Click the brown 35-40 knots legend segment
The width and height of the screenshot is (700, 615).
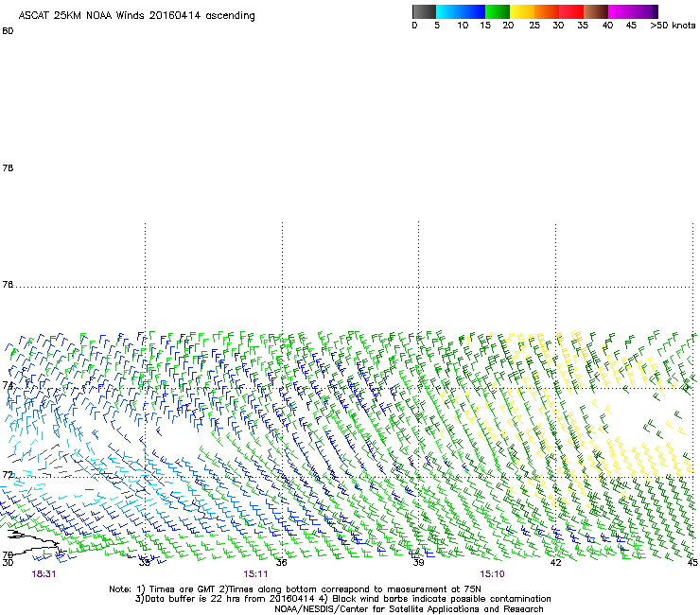tap(596, 11)
